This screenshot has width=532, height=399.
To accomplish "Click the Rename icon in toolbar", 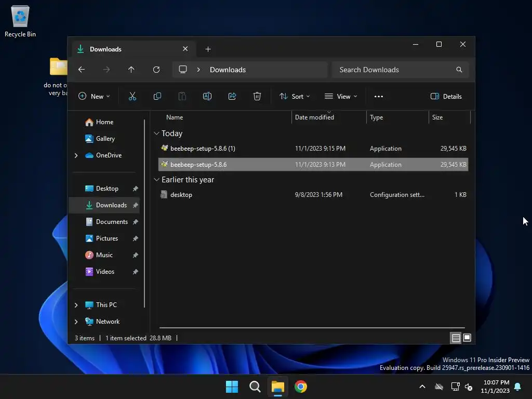I will tap(207, 96).
